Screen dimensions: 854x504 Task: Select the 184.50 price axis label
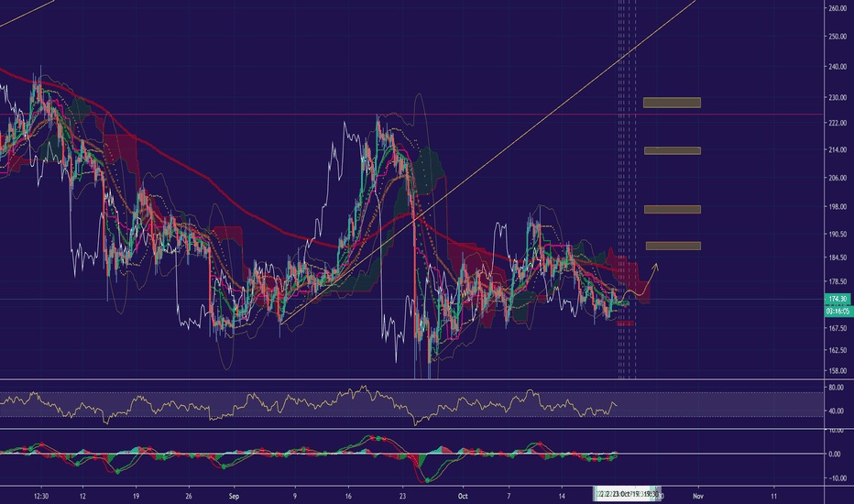(838, 257)
